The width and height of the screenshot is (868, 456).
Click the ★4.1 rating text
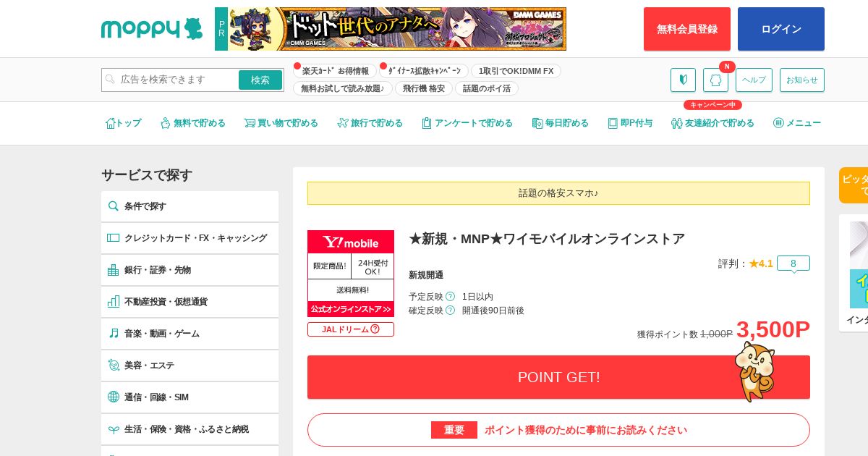pos(761,263)
